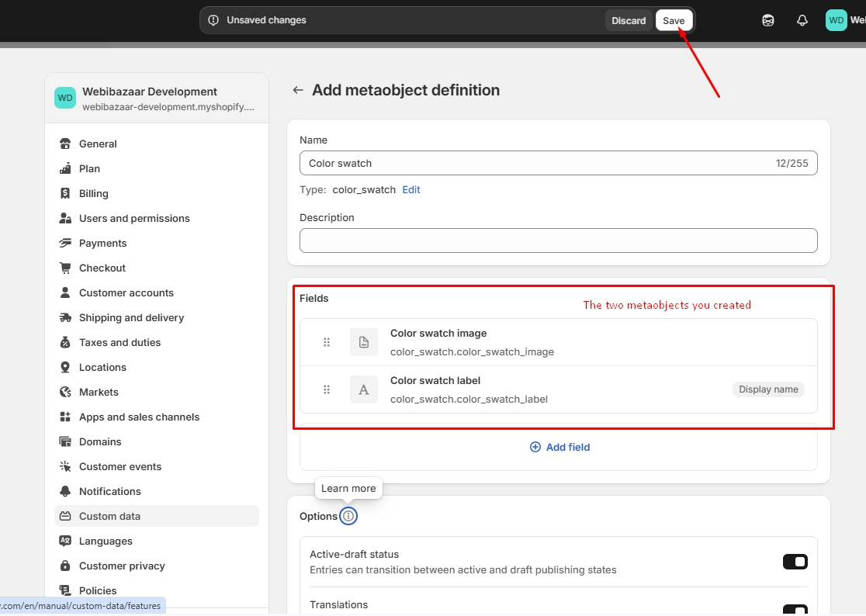
Task: Add a new field to the metaobject
Action: point(559,447)
